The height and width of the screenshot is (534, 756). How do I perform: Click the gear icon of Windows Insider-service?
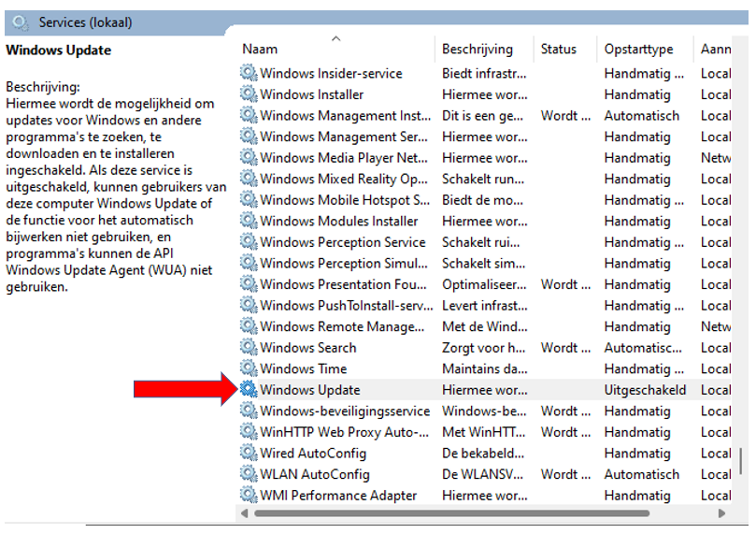click(x=249, y=73)
